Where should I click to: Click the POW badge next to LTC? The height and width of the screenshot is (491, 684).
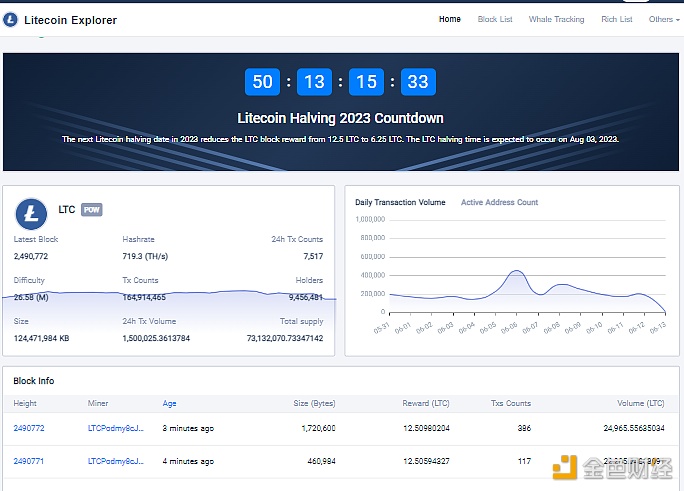tap(92, 210)
